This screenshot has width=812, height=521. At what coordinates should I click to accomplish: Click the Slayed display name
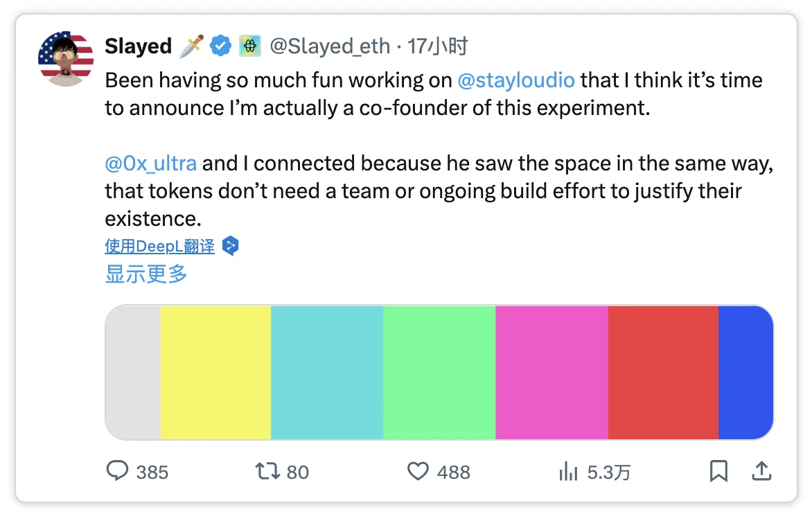pyautogui.click(x=138, y=46)
